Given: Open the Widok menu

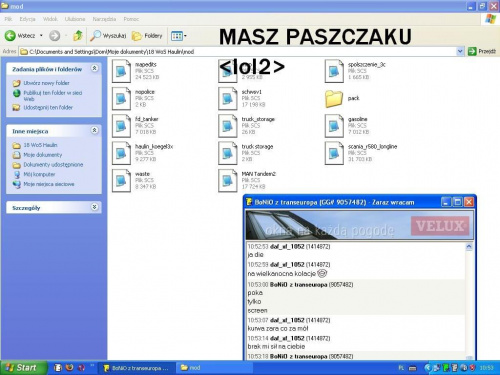Looking at the screenshot, I should pos(50,19).
